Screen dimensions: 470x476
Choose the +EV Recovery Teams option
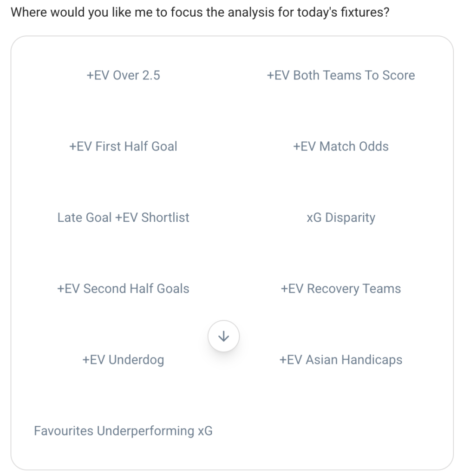[x=340, y=289]
